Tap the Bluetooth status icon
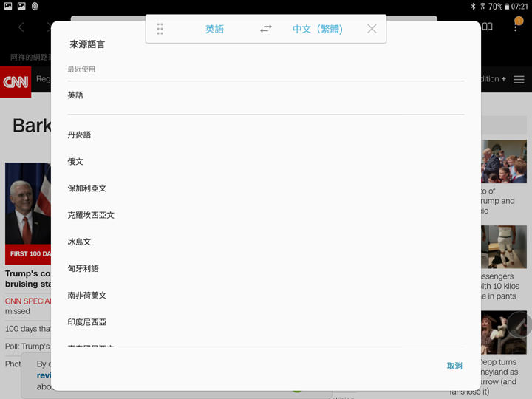The width and height of the screenshot is (532, 399). coord(473,6)
